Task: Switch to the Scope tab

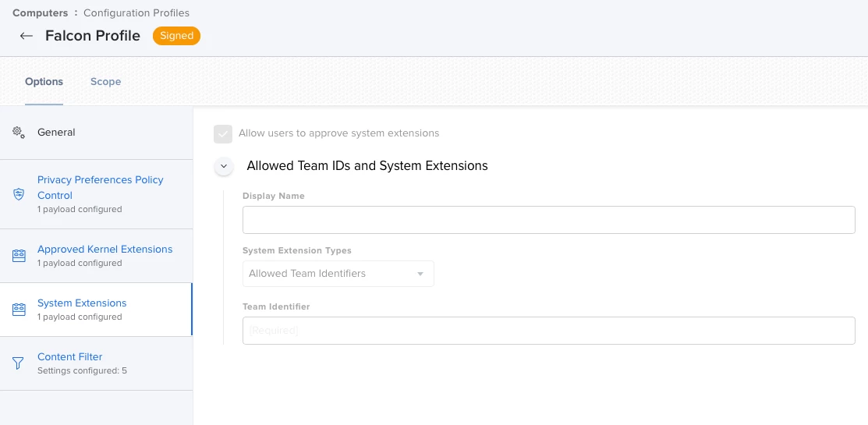Action: pos(106,81)
